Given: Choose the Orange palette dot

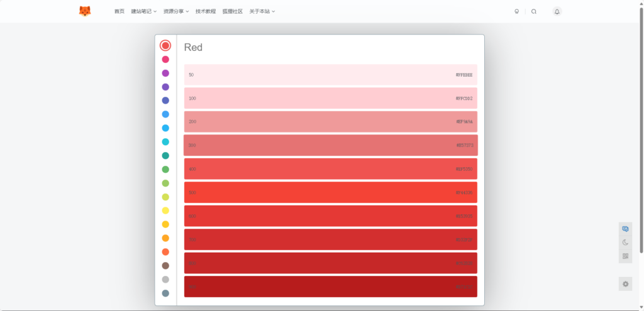Looking at the screenshot, I should pyautogui.click(x=165, y=238).
